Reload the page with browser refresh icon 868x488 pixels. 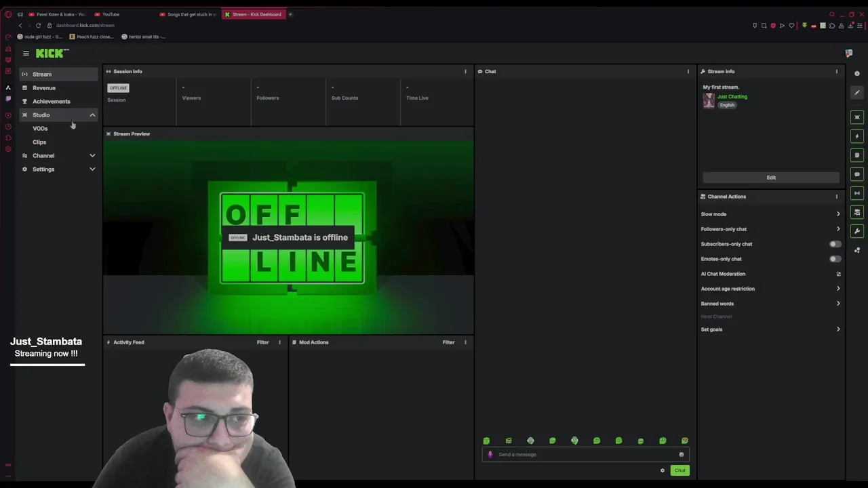tap(38, 26)
